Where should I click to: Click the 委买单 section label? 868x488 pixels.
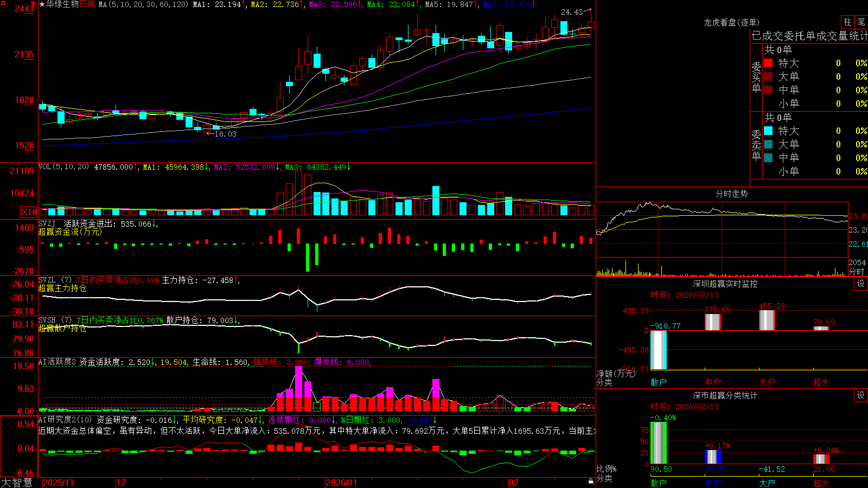pyautogui.click(x=756, y=78)
